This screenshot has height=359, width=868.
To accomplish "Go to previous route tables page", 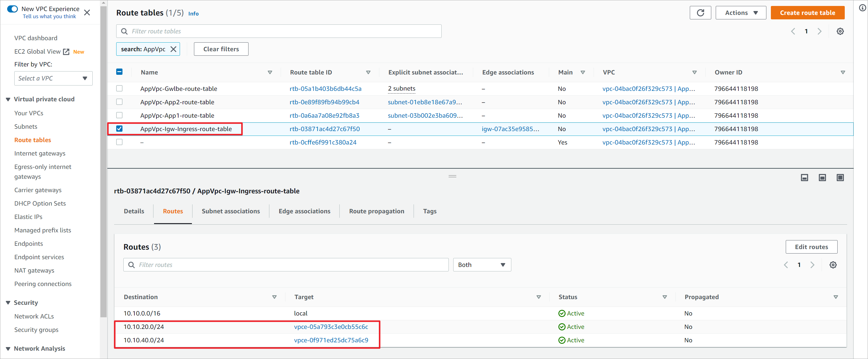I will click(793, 31).
